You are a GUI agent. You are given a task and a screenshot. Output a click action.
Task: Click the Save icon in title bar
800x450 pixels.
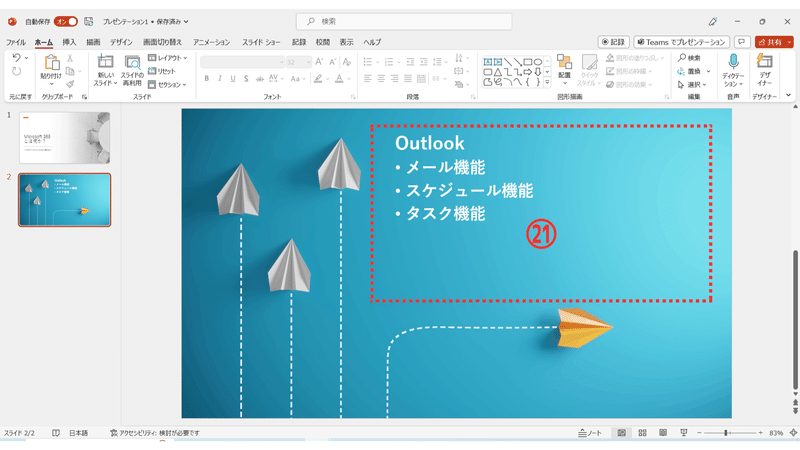pos(89,21)
